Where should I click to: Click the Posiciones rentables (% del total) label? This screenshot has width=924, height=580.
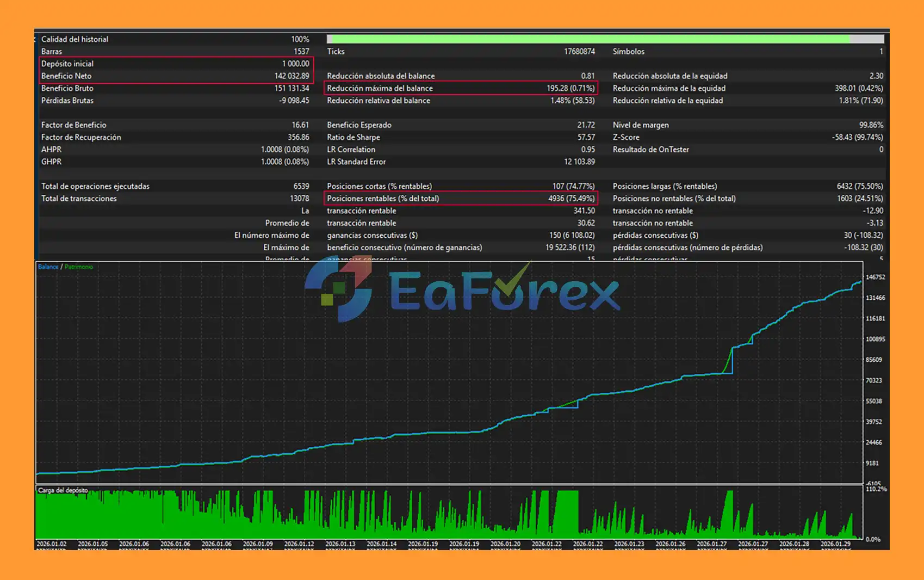coord(383,199)
